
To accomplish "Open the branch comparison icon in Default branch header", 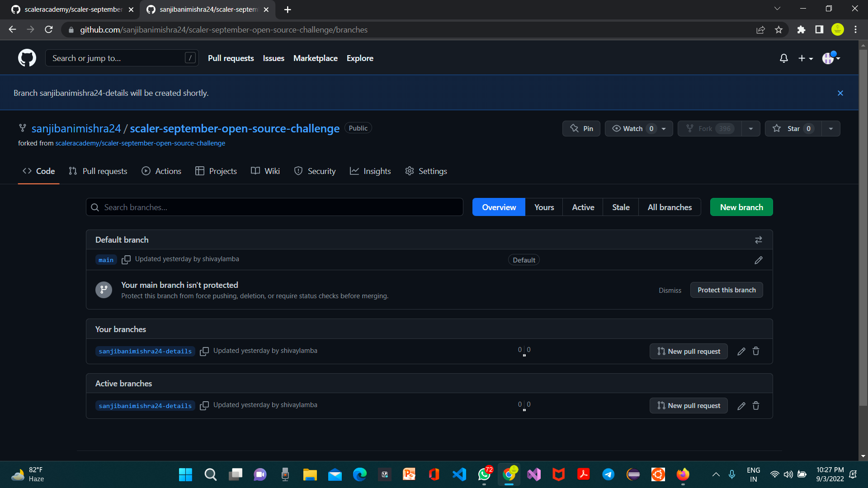I will point(759,239).
